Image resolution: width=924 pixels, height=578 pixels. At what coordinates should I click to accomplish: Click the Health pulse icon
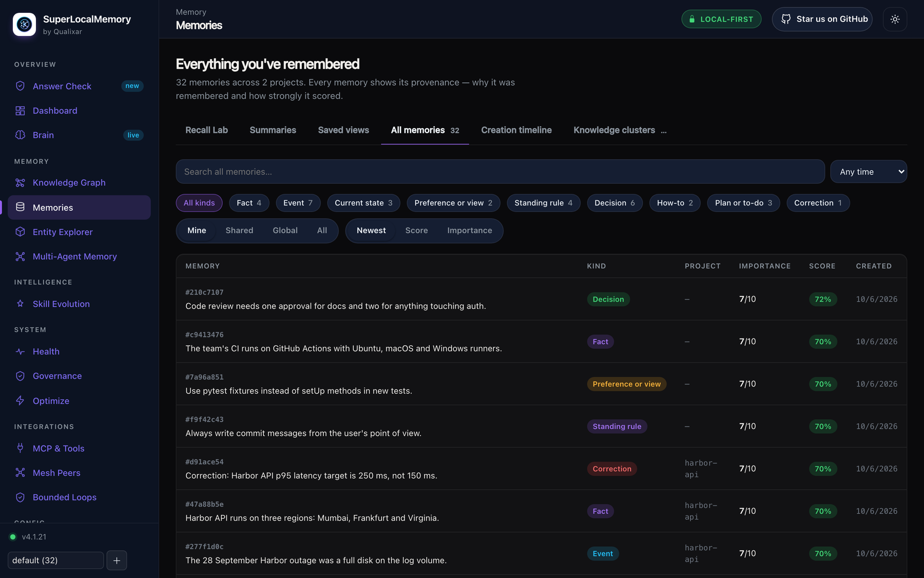pyautogui.click(x=20, y=351)
